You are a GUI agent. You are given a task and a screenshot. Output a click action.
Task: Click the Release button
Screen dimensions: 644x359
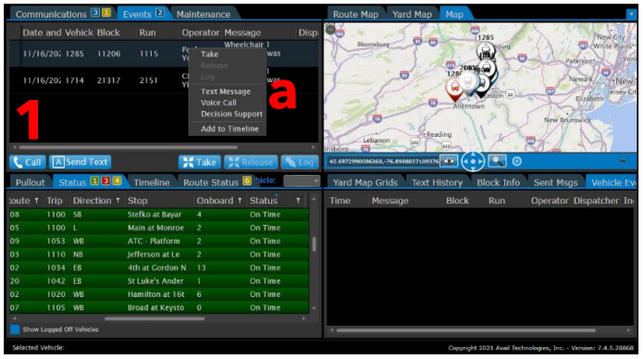[x=251, y=162]
